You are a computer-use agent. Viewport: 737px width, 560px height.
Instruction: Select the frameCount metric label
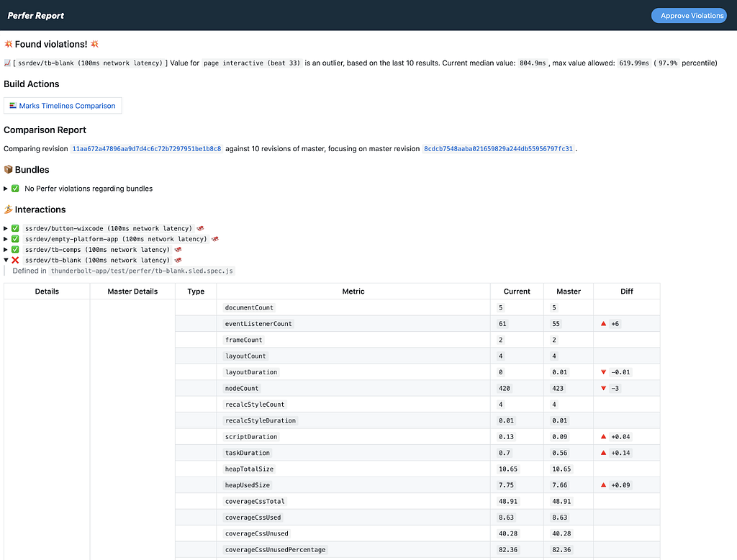(x=243, y=340)
